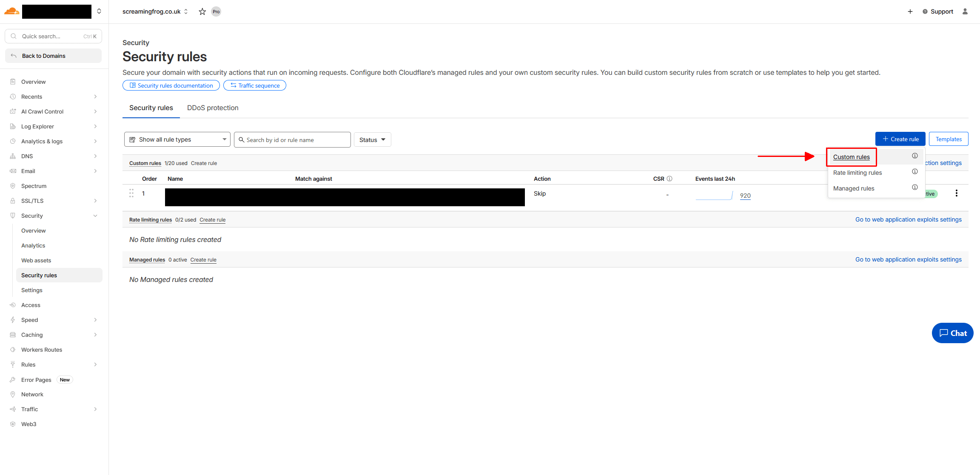Screen dimensions: 980x475
Task: Click the Cloudflare logo in the top left
Action: pyautogui.click(x=11, y=11)
